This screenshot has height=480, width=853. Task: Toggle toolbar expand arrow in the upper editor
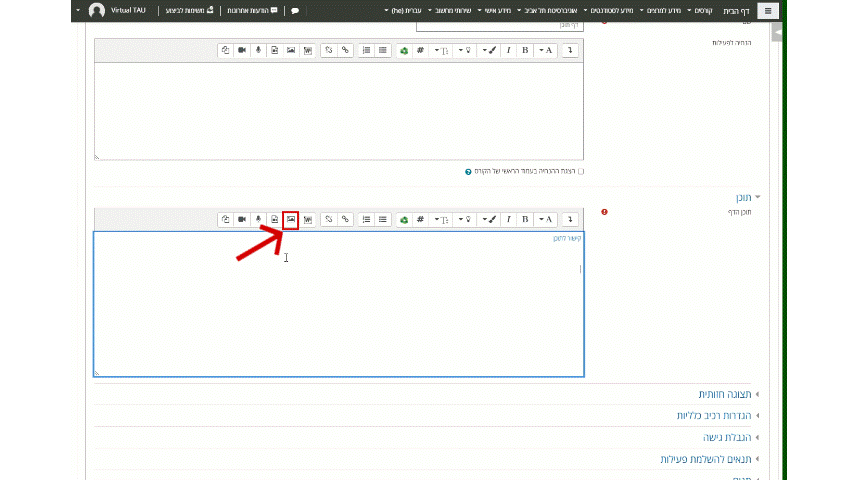tap(570, 51)
